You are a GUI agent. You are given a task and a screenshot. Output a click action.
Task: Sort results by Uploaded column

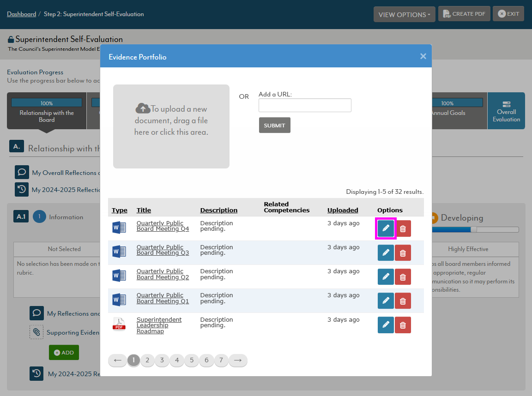[343, 210]
